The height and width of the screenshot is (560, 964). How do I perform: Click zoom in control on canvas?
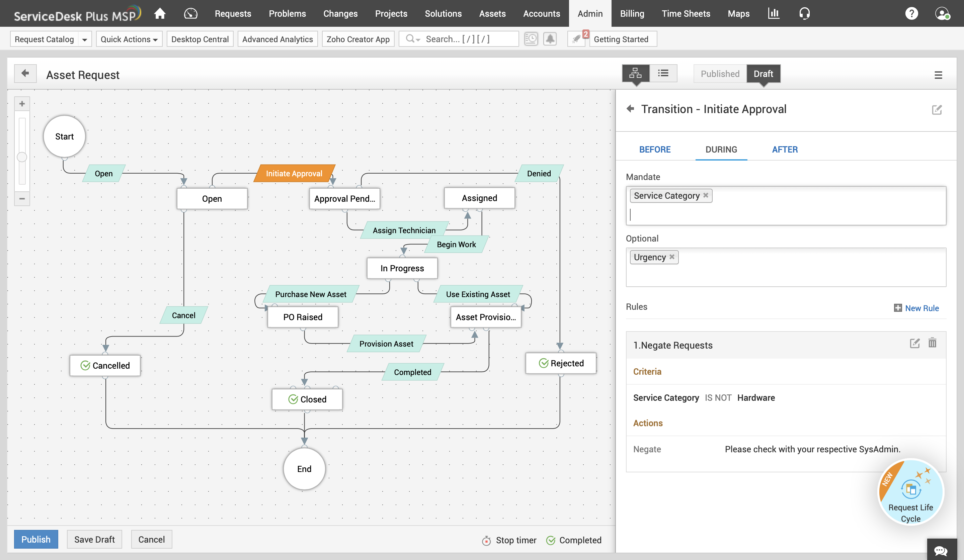coord(21,103)
